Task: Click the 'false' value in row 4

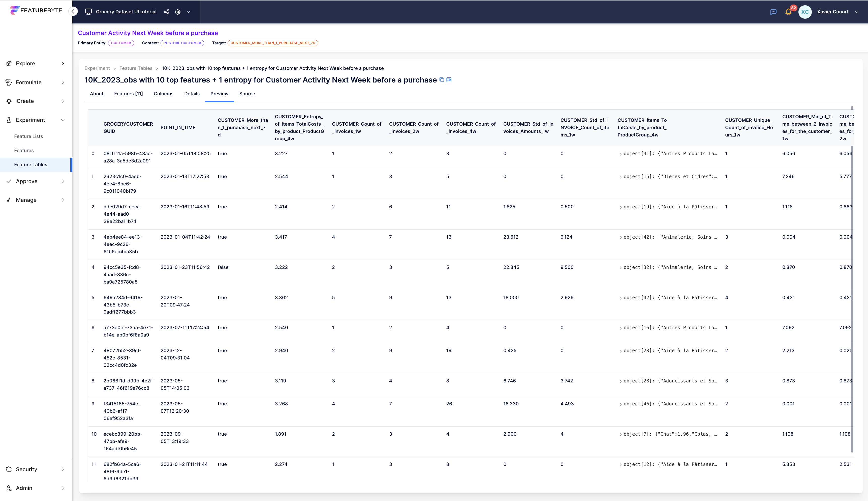Action: point(223,267)
